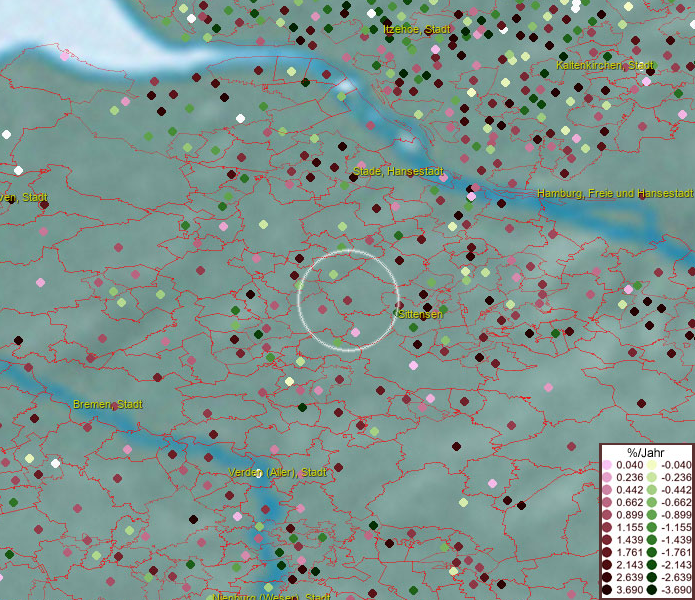Select the 2.143 legend value entry
This screenshot has width=695, height=600.
pos(630,566)
